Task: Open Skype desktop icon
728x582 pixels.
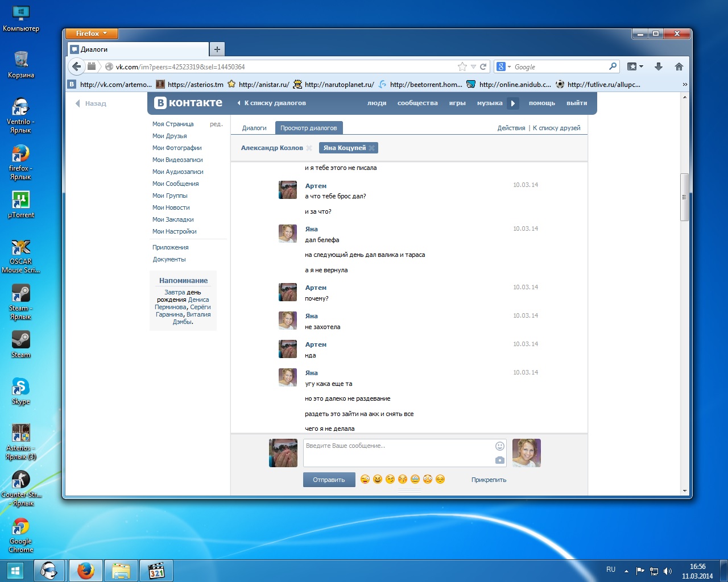Action: [x=20, y=391]
